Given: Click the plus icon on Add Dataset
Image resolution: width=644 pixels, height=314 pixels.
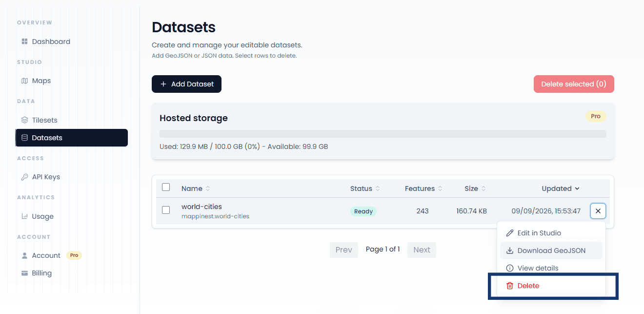Looking at the screenshot, I should point(163,84).
